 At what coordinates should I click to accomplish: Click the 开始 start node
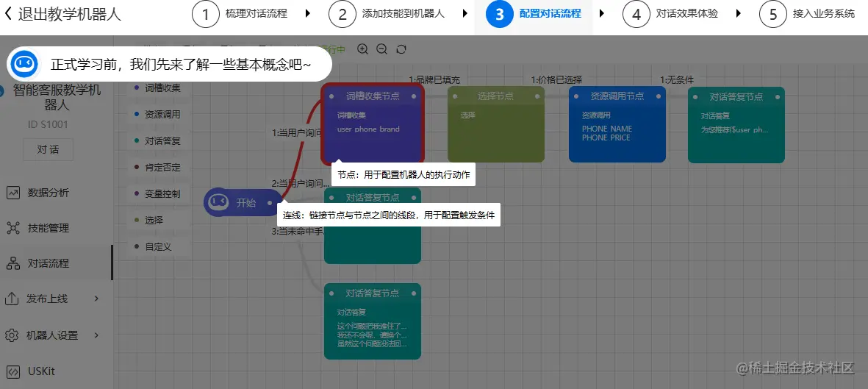(243, 203)
